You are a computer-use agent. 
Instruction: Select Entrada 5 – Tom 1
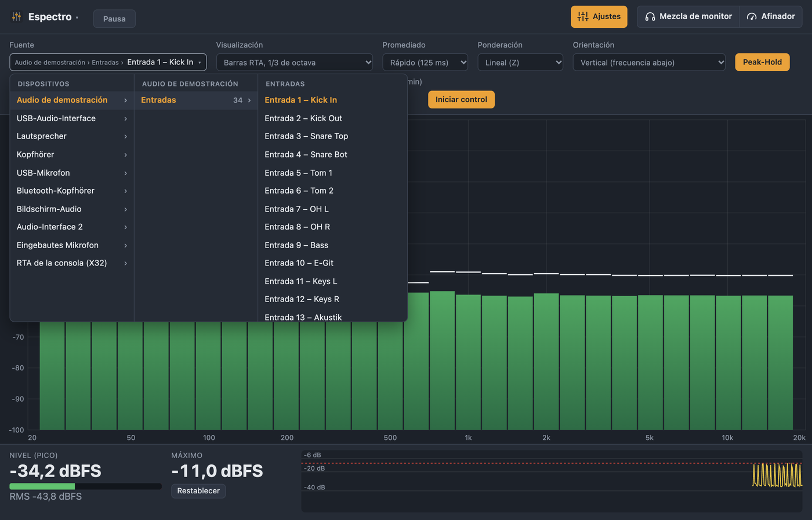(332, 173)
